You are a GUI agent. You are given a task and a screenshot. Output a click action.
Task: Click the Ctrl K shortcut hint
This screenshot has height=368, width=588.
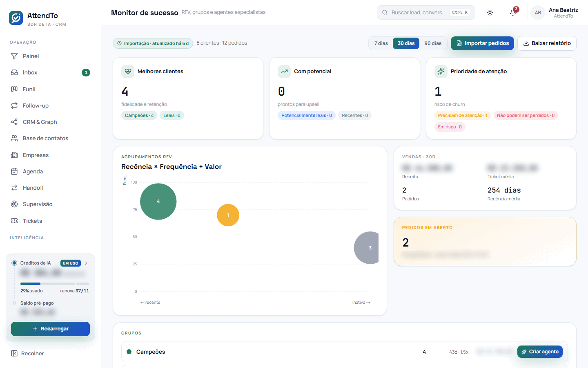pos(460,13)
